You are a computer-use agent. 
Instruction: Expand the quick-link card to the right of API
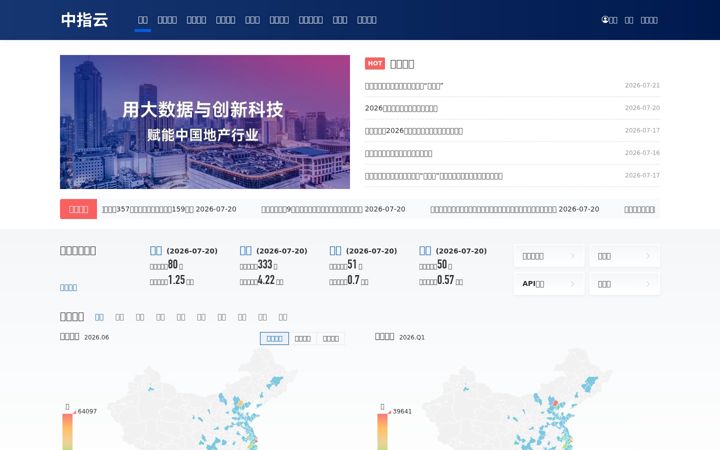click(x=624, y=284)
